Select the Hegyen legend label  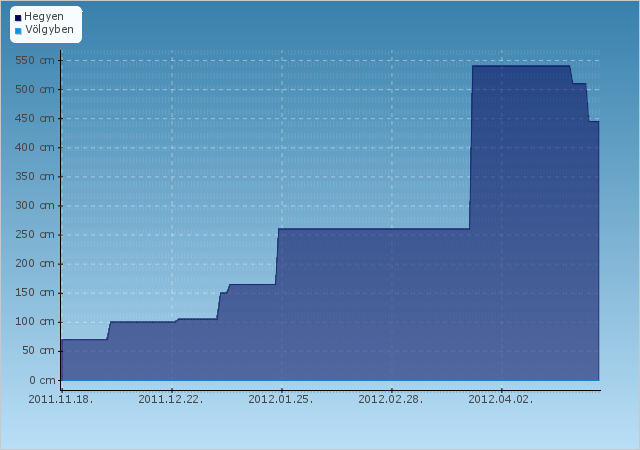44,17
